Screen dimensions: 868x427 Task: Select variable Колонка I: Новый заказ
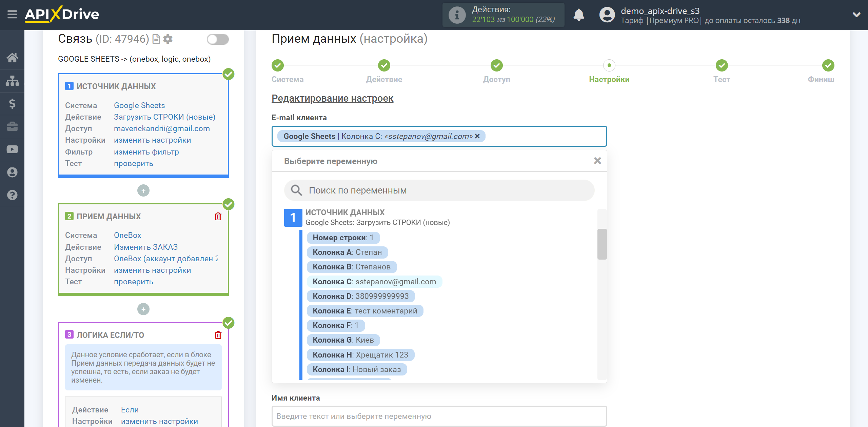(357, 369)
